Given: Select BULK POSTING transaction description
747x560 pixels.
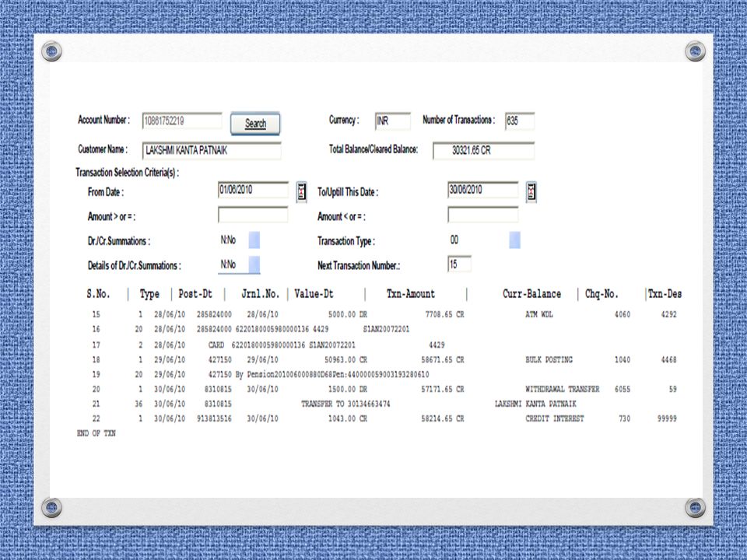Looking at the screenshot, I should pos(549,359).
